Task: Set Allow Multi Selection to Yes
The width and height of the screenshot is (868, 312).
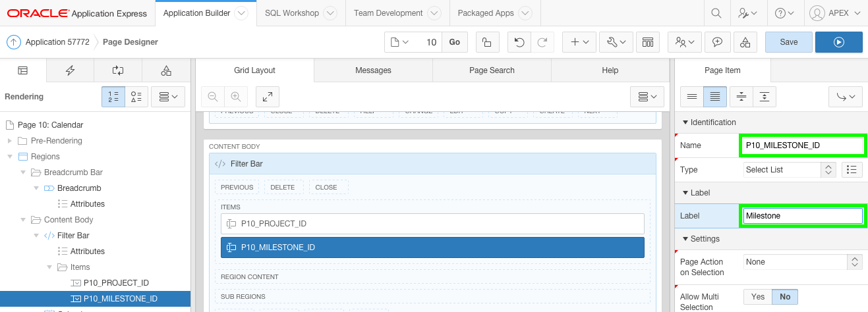Action: tap(758, 297)
